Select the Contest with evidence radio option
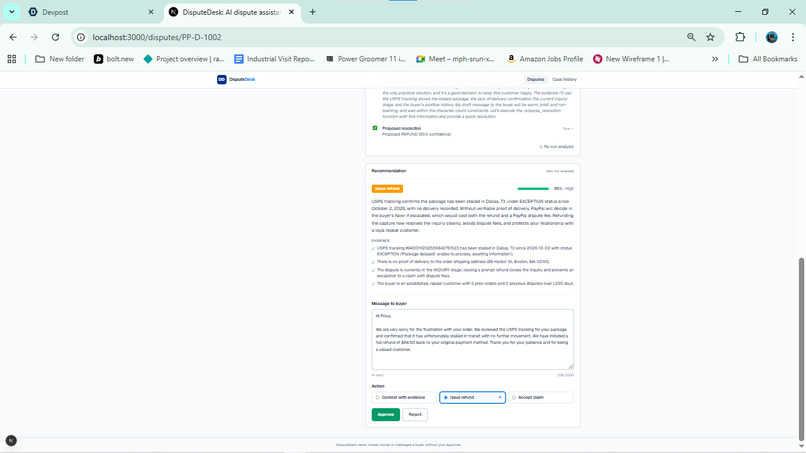The image size is (806, 453). point(404,397)
